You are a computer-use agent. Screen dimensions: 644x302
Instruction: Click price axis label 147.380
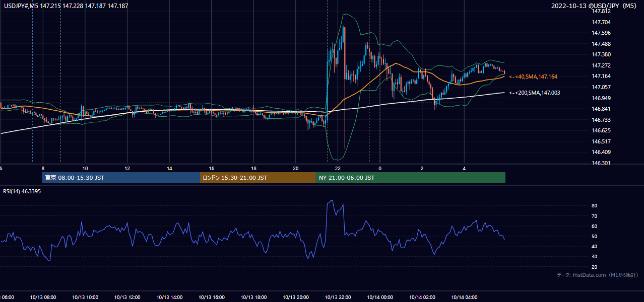(x=600, y=55)
